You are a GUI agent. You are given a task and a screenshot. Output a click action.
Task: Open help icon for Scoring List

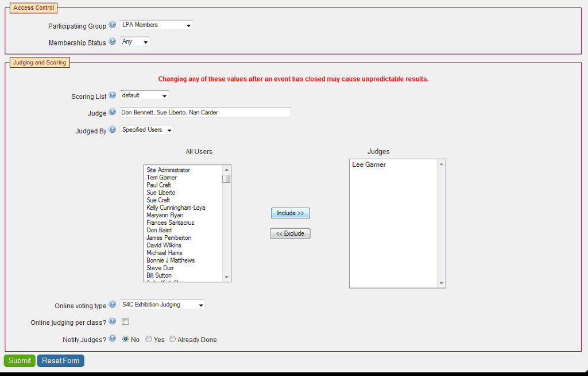[x=113, y=96]
